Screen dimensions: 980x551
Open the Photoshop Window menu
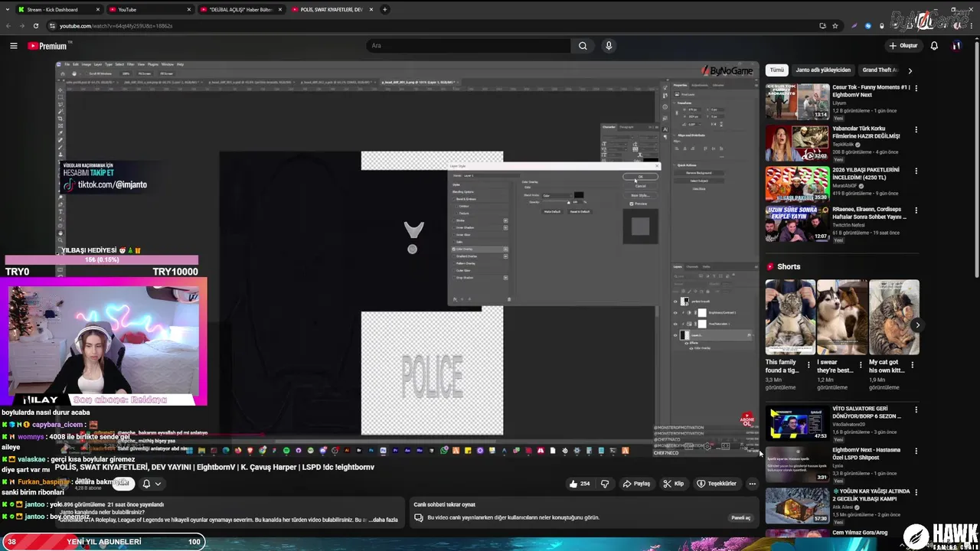point(167,64)
